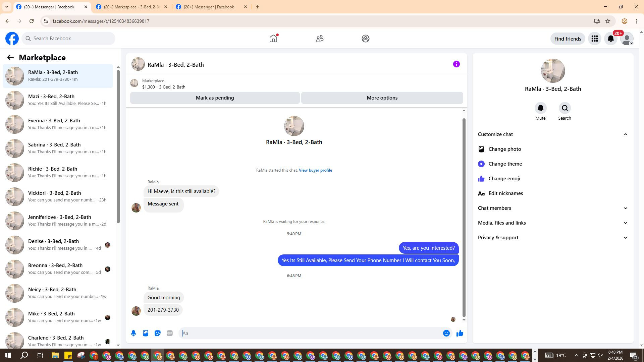Image resolution: width=644 pixels, height=362 pixels.
Task: Switch to the Marketplace 3-Bed browser tab
Action: click(131, 7)
